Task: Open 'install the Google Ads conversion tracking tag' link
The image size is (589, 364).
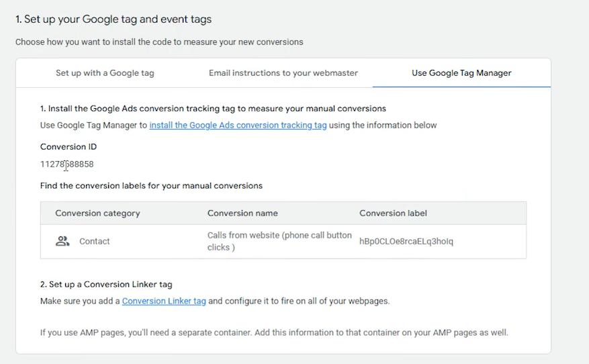Action: pos(238,125)
